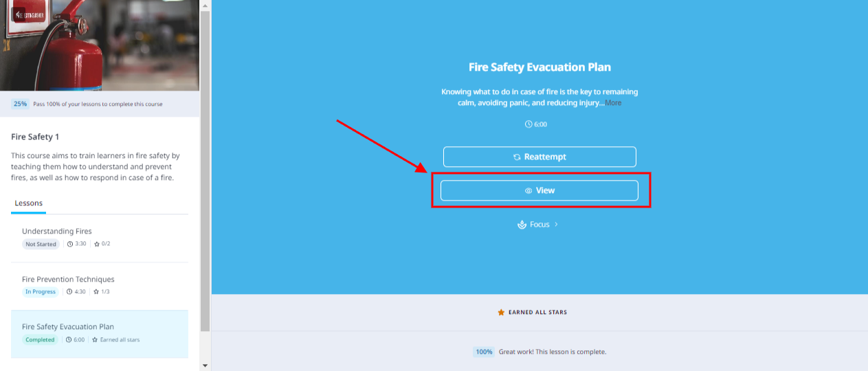Select the Fire Safety Evacuation Plan lesson

(x=100, y=334)
